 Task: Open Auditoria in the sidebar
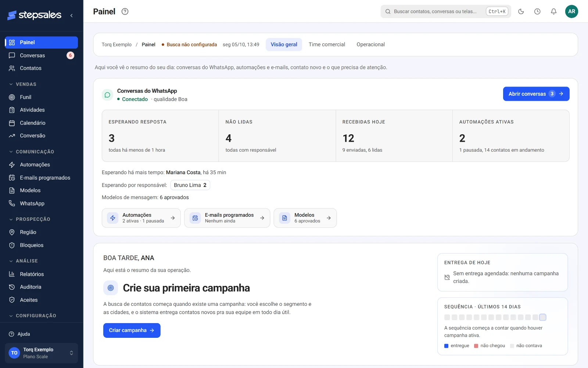[x=42, y=287]
